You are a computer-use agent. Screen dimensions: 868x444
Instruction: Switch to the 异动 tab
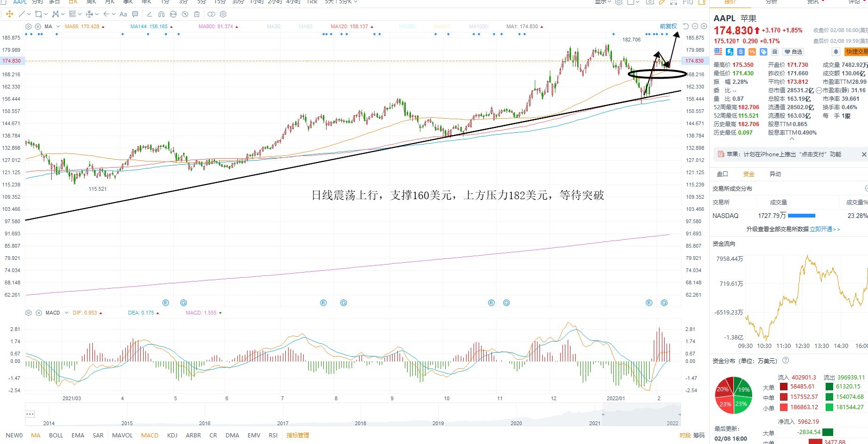tap(775, 174)
